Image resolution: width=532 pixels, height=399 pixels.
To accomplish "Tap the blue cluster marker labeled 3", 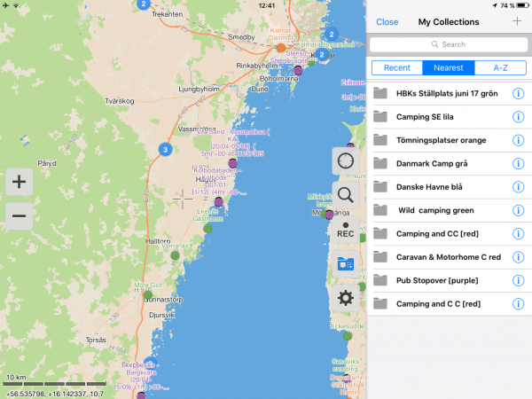I will pyautogui.click(x=165, y=149).
